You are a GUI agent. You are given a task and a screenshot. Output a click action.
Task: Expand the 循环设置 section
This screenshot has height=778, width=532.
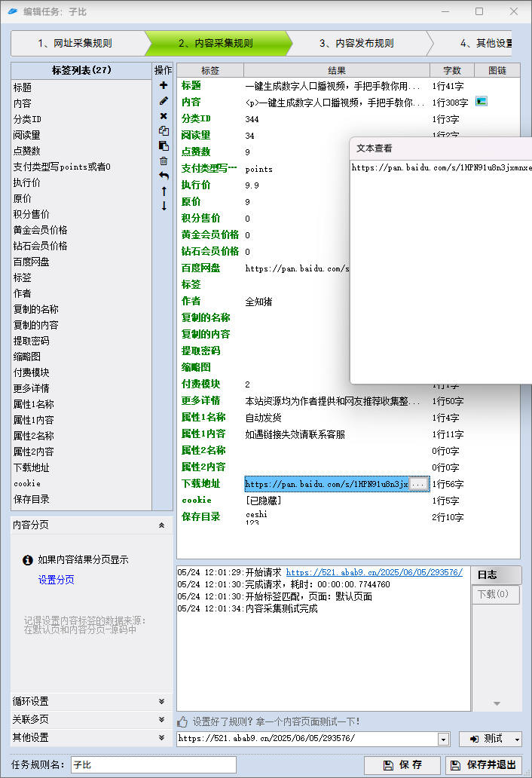tap(161, 701)
